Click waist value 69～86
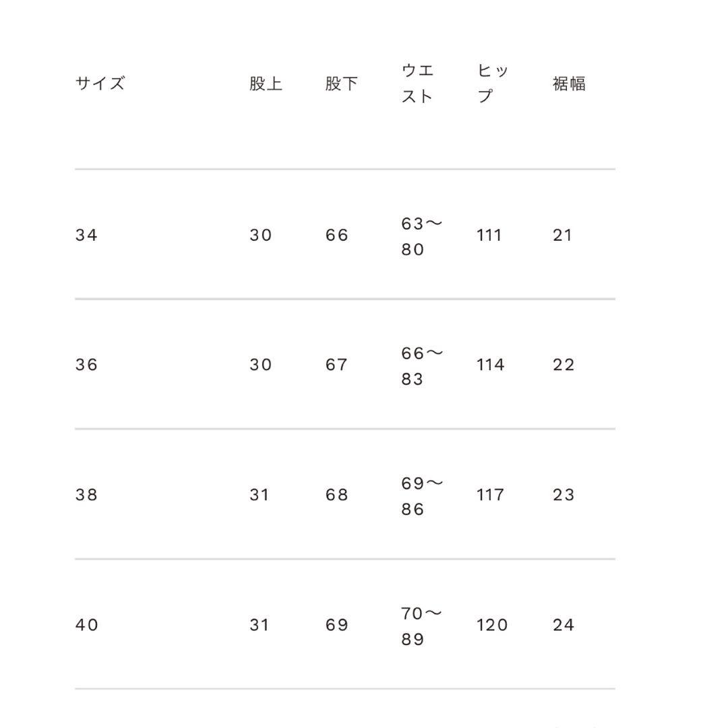Image resolution: width=728 pixels, height=728 pixels. [x=421, y=496]
